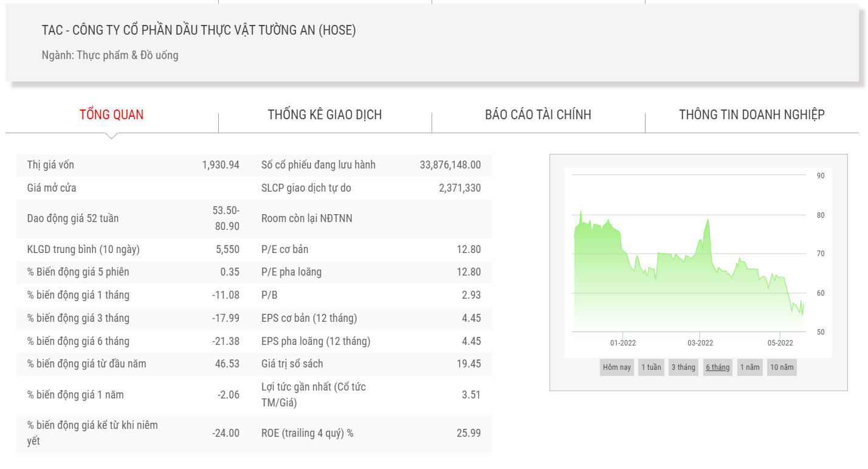Show the 1 năm chart range
The width and height of the screenshot is (868, 469).
[749, 367]
